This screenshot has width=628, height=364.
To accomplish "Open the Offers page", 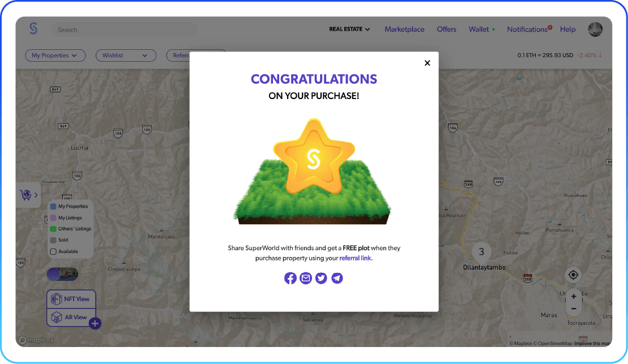I will (x=447, y=29).
